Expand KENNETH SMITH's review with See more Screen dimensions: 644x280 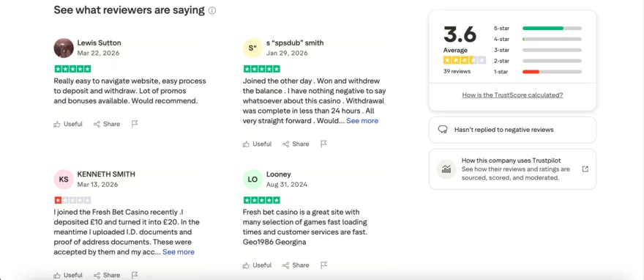[179, 252]
